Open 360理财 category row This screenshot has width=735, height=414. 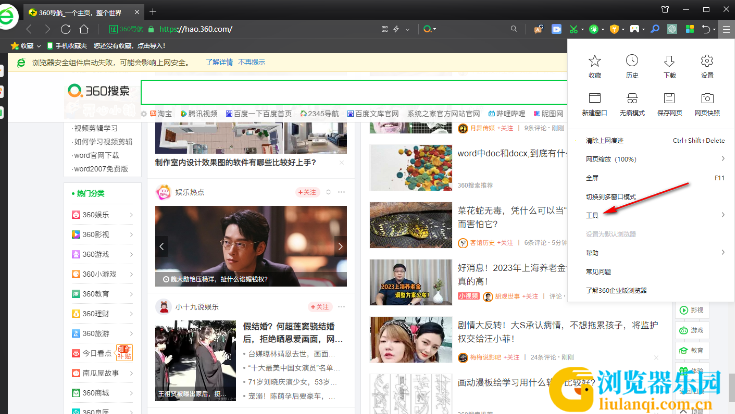pyautogui.click(x=102, y=314)
